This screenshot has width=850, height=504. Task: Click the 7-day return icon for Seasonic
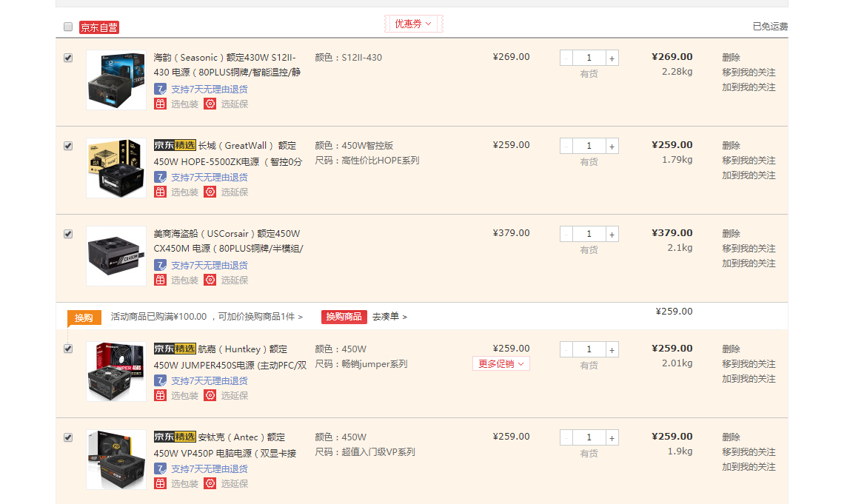160,89
